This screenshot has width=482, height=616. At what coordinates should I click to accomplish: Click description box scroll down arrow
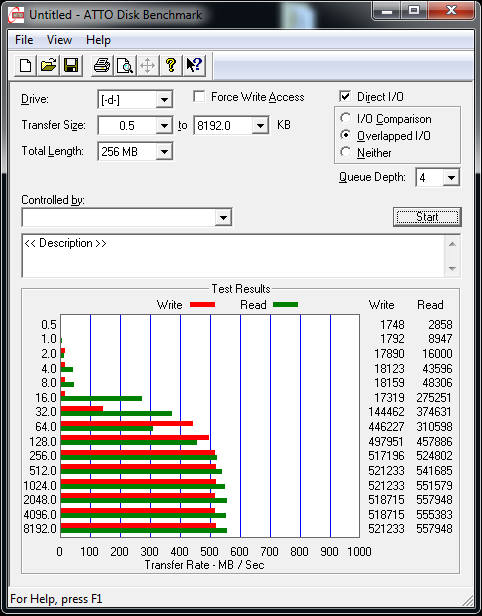pyautogui.click(x=452, y=268)
